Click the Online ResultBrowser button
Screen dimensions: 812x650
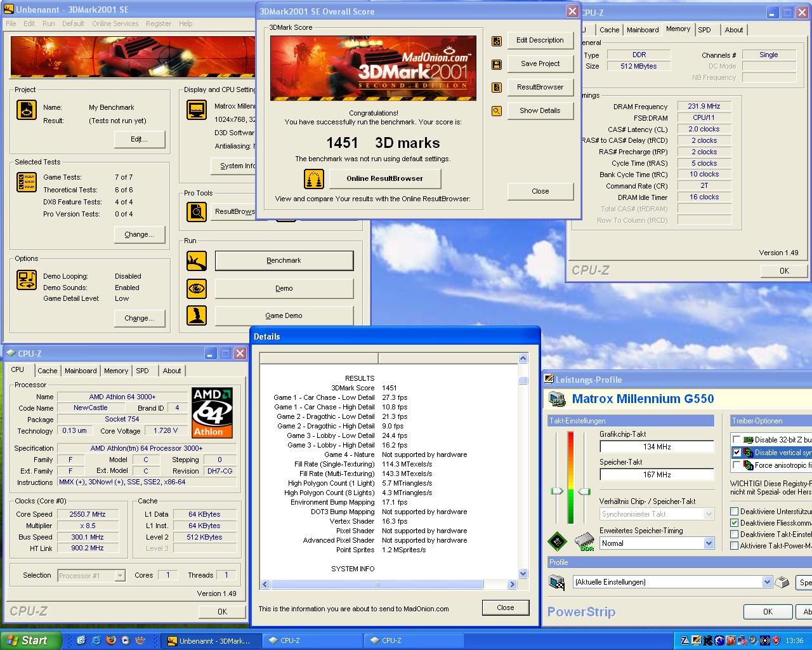coord(385,179)
